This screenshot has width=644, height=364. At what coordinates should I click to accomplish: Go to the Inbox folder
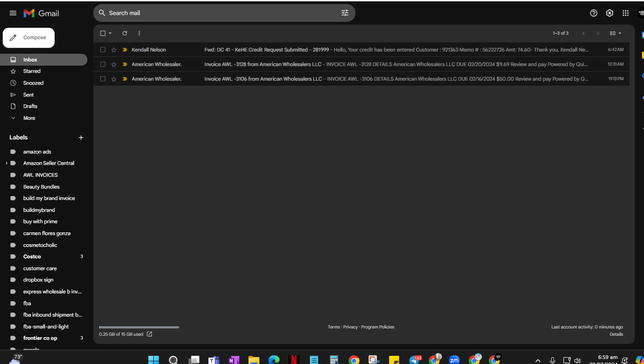pyautogui.click(x=44, y=60)
